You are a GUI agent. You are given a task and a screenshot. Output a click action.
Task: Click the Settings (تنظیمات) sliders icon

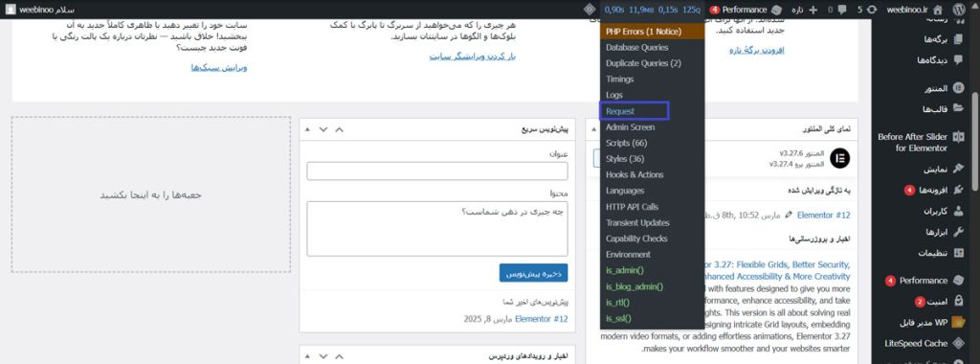(958, 253)
